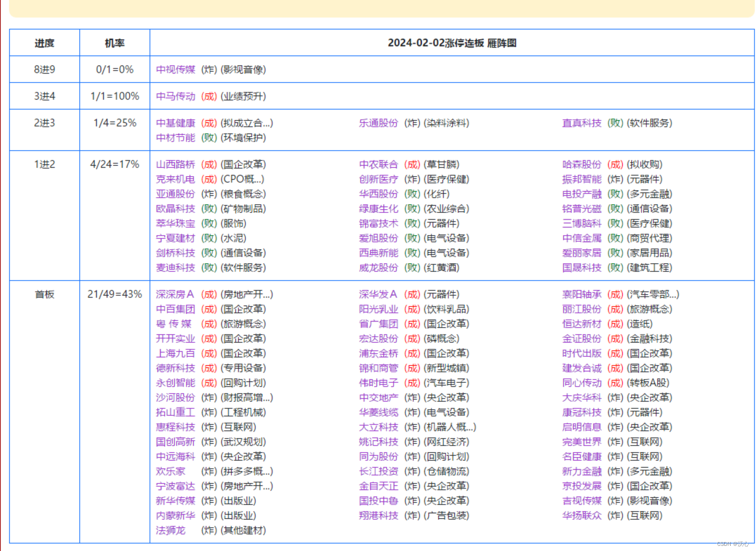Click the 中材节能 link
Viewport: 756px width, 551px height.
click(x=176, y=138)
